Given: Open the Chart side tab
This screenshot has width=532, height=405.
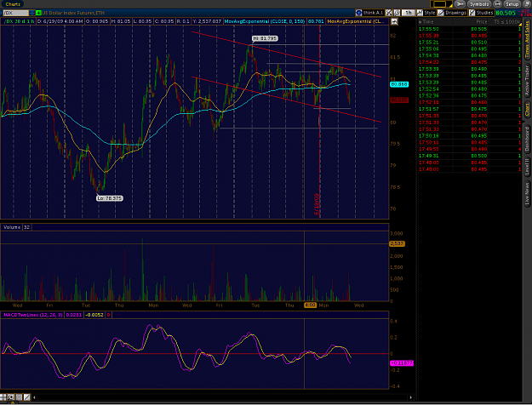Looking at the screenshot, I should coord(527,110).
